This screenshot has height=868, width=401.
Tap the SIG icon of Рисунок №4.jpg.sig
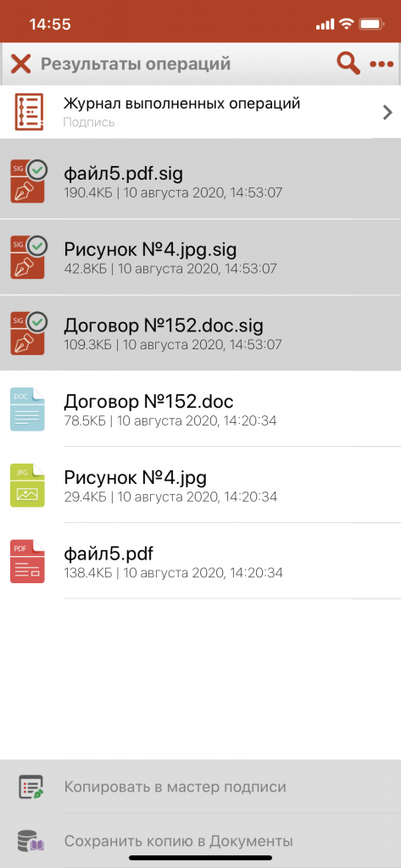[x=29, y=257]
